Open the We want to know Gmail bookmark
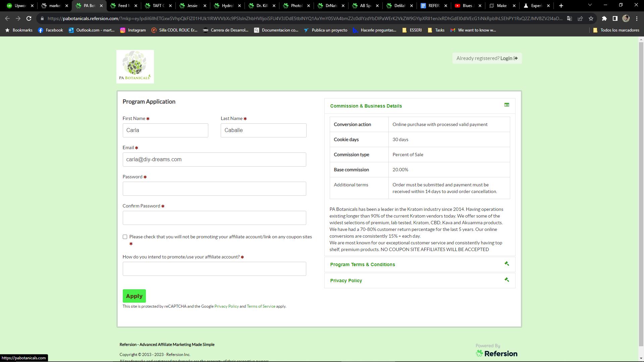Viewport: 644px width, 362px height. (473, 30)
